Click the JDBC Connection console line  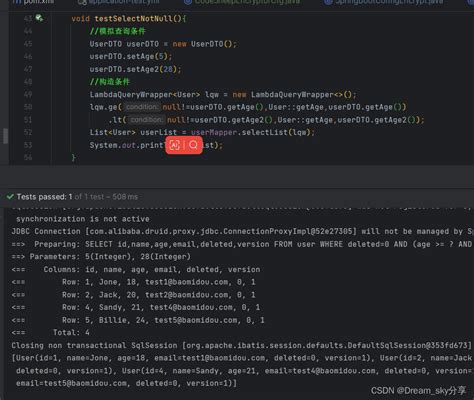[x=243, y=231]
